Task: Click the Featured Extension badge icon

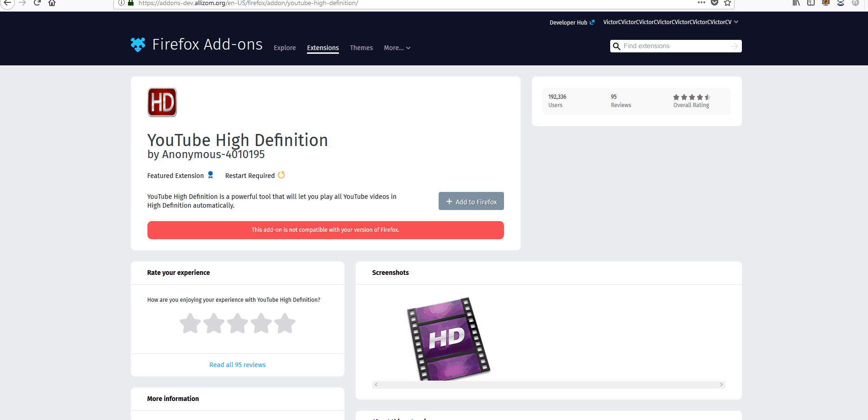Action: tap(211, 175)
